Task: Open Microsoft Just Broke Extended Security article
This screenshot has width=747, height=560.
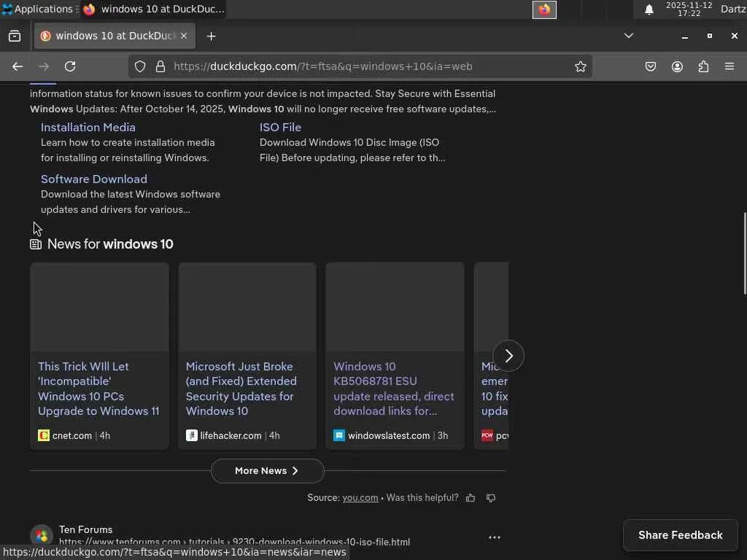Action: [241, 389]
